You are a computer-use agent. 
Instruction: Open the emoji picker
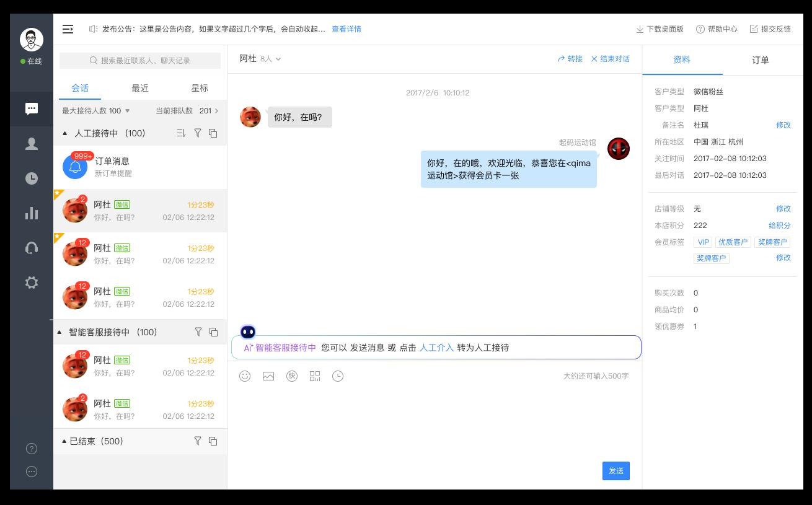click(244, 376)
